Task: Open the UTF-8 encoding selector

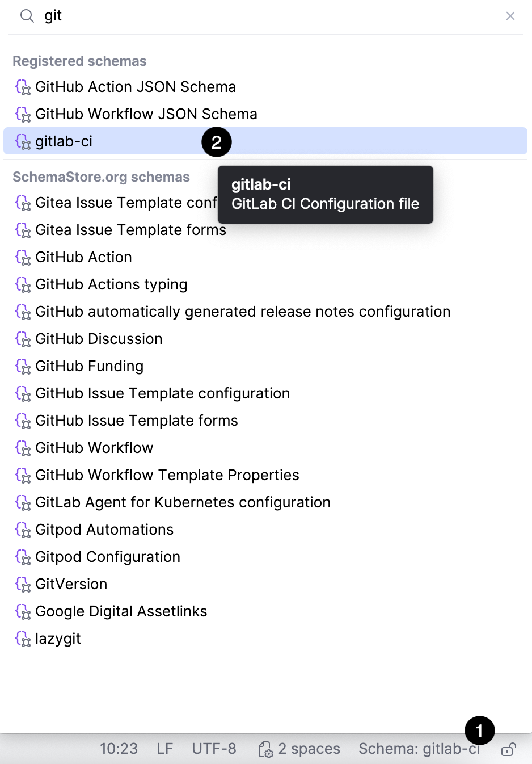Action: pos(214,749)
